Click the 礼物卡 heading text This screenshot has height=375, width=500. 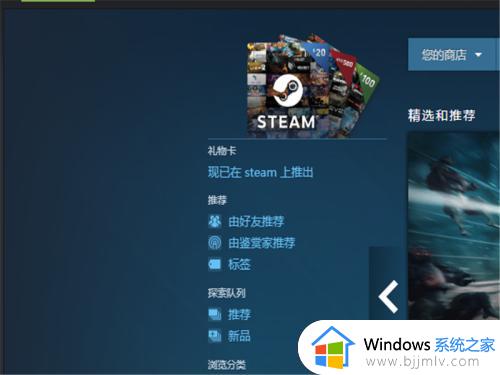tap(222, 151)
